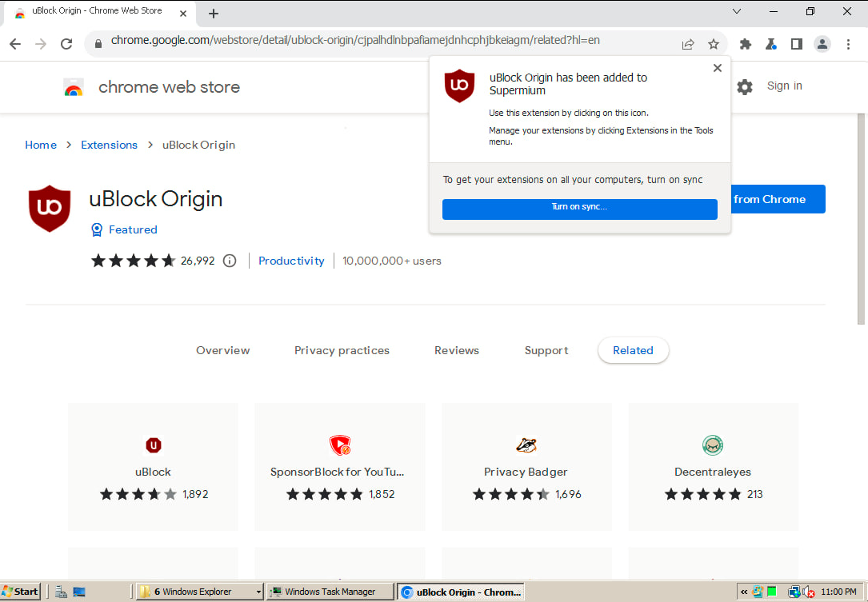
Task: Click the taskbar clock 11:00 PM
Action: click(x=838, y=592)
